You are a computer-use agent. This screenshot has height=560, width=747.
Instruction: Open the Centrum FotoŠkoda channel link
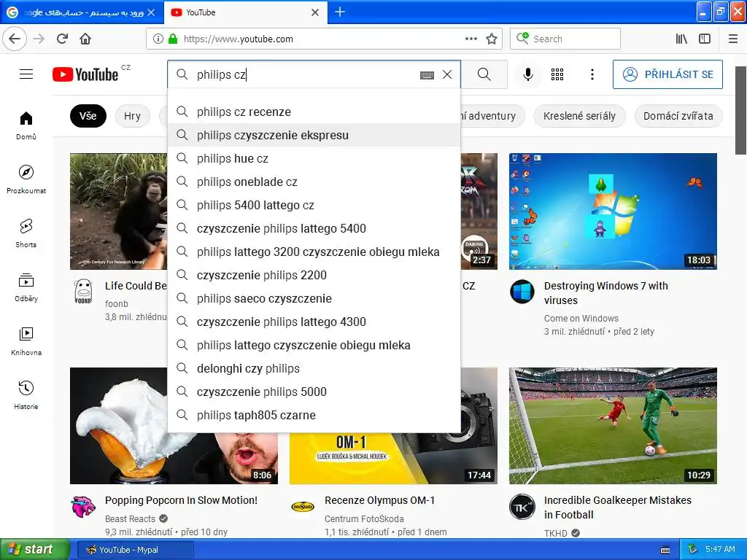[364, 518]
